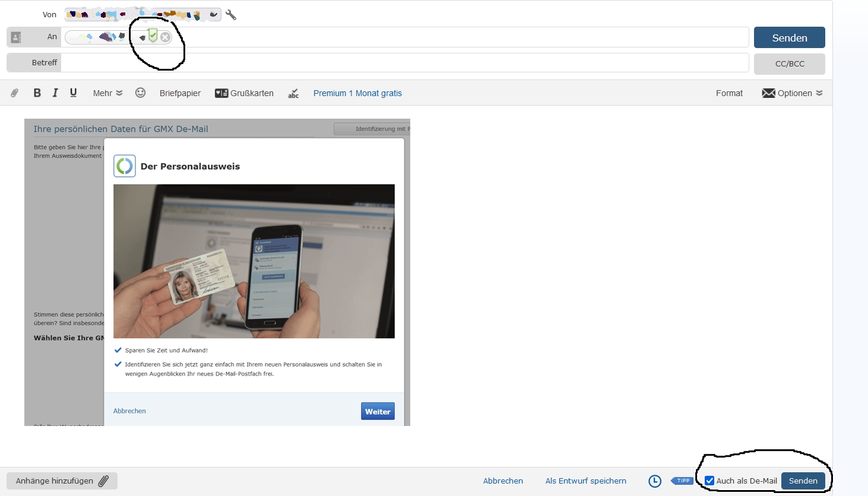The image size is (868, 496).
Task: Click Abbrechen link in bottom bar
Action: (x=503, y=481)
